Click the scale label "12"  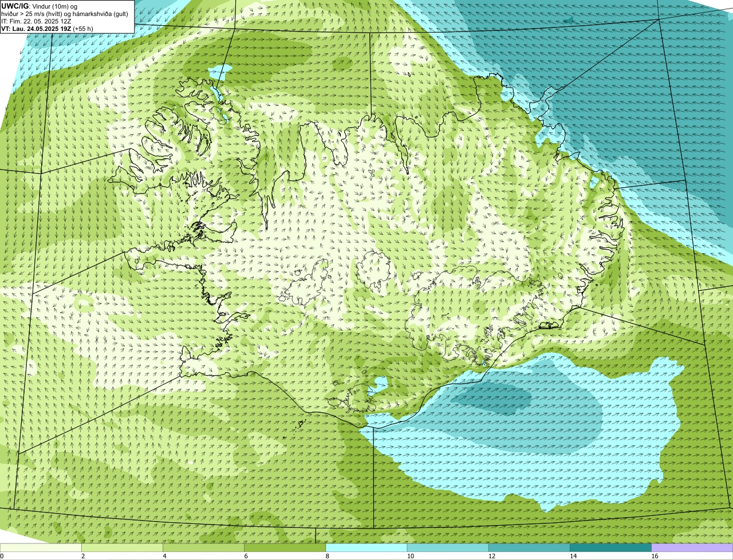(x=491, y=556)
